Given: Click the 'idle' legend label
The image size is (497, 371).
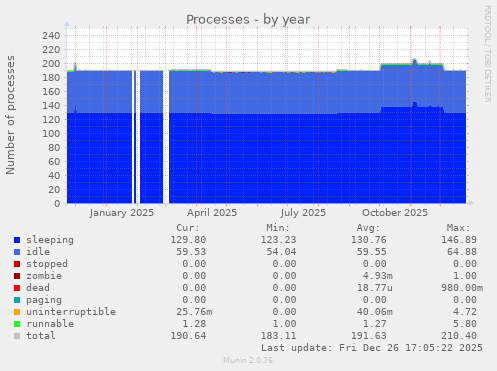Looking at the screenshot, I should pyautogui.click(x=38, y=252).
